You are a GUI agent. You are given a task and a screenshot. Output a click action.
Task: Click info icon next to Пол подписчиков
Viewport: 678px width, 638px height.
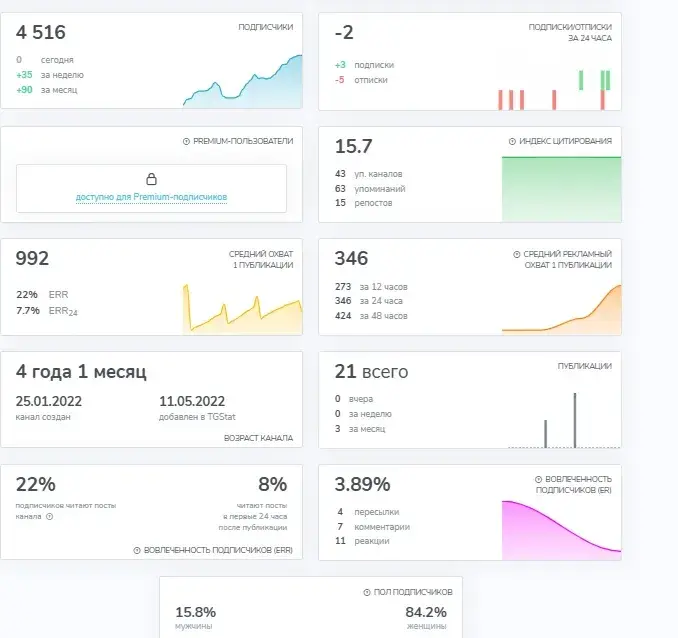367,592
